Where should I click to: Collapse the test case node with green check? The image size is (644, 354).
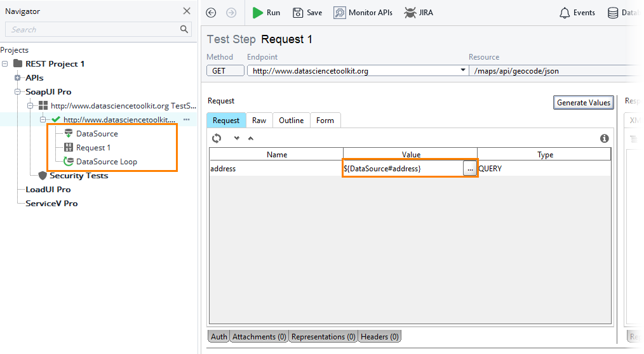point(43,119)
